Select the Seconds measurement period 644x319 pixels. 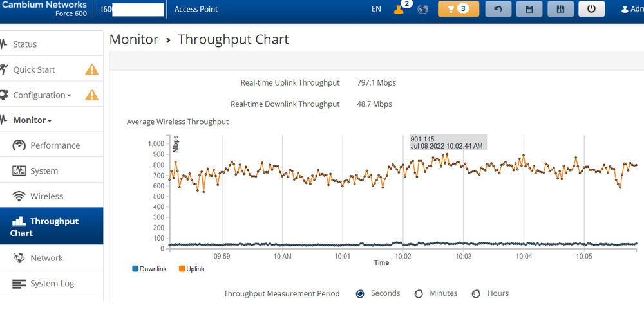tap(360, 294)
